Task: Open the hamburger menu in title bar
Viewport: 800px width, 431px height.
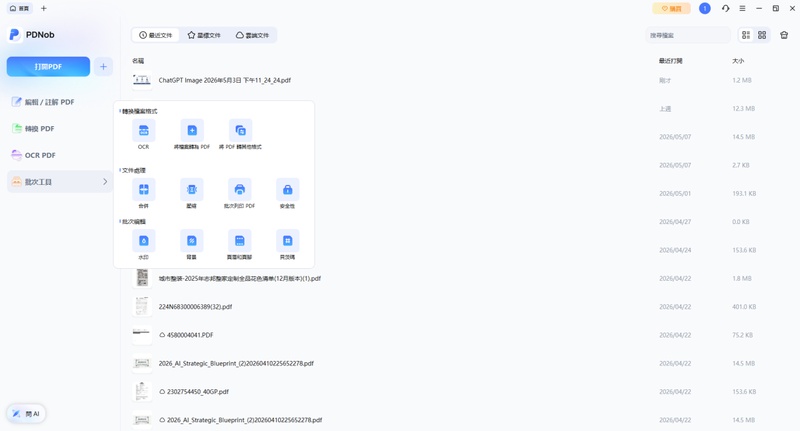Action: coord(742,8)
